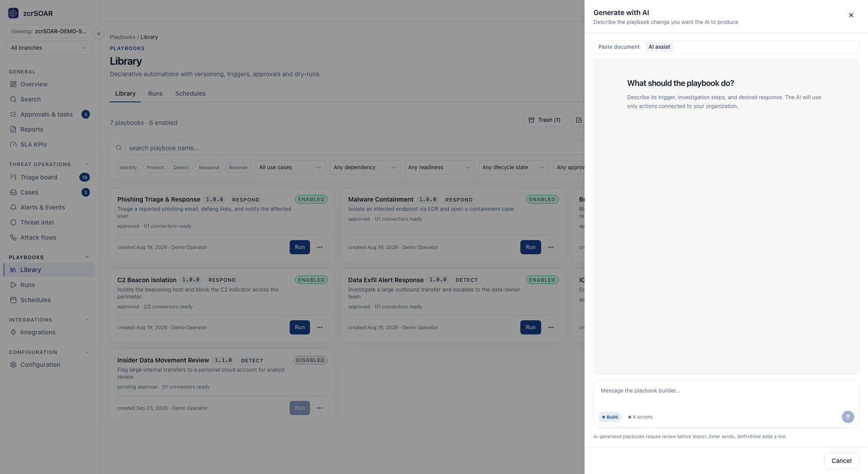Open more options for Malware Containment
The height and width of the screenshot is (474, 868).
point(551,247)
